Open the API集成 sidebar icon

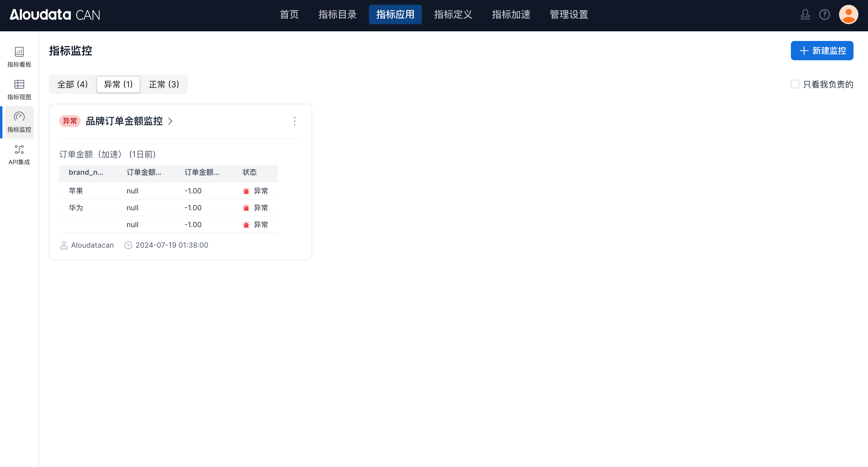pyautogui.click(x=19, y=154)
